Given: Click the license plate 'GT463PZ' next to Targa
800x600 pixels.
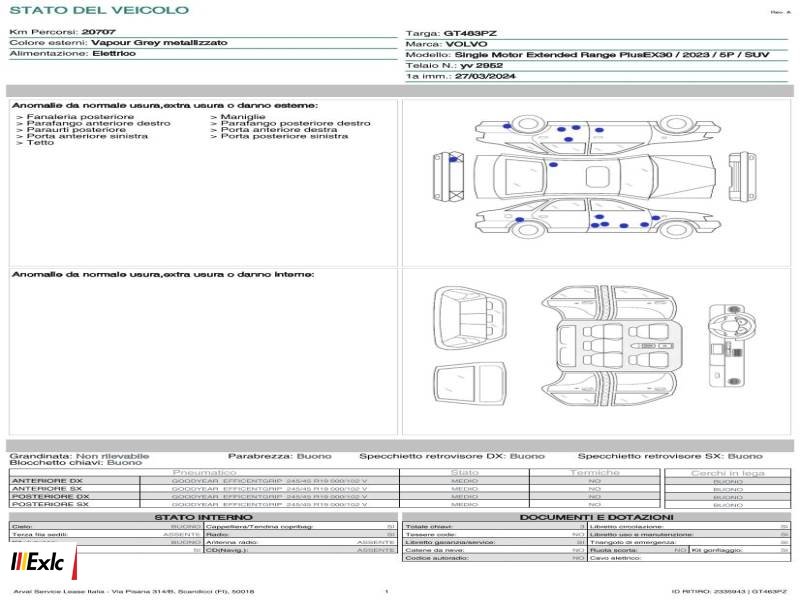Looking at the screenshot, I should click(x=470, y=34).
